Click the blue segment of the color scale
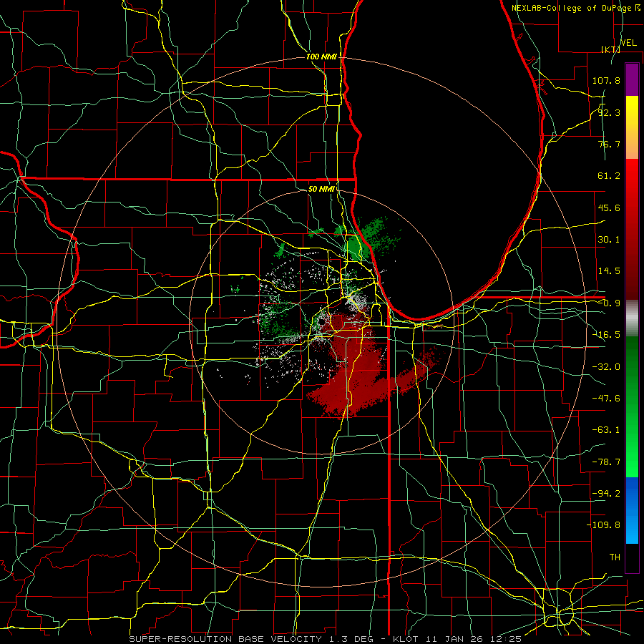This screenshot has height=644, width=644. (632, 510)
